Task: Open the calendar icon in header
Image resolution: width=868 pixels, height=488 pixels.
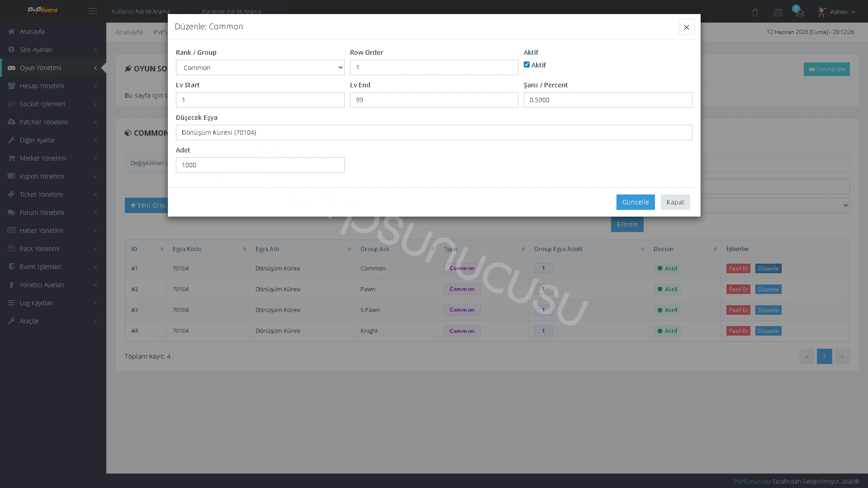Action: pyautogui.click(x=778, y=12)
